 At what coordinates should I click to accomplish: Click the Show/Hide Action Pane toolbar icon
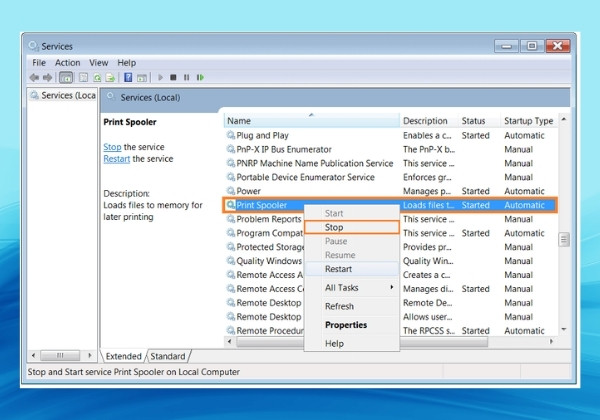point(142,78)
